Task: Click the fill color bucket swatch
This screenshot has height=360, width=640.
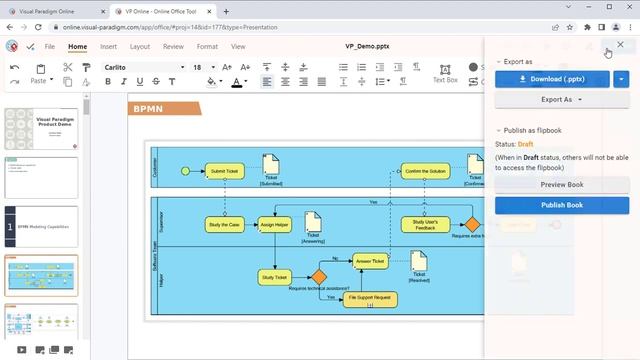Action: (211, 82)
